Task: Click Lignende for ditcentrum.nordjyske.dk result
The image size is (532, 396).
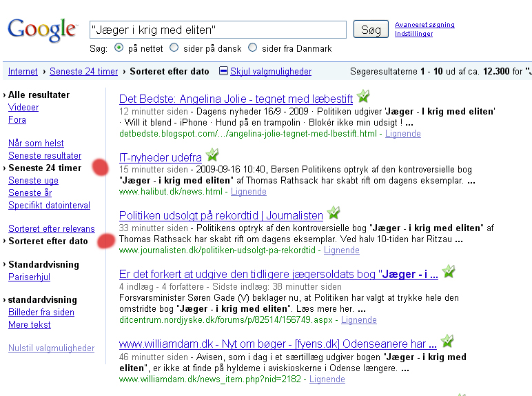Action: point(358,320)
